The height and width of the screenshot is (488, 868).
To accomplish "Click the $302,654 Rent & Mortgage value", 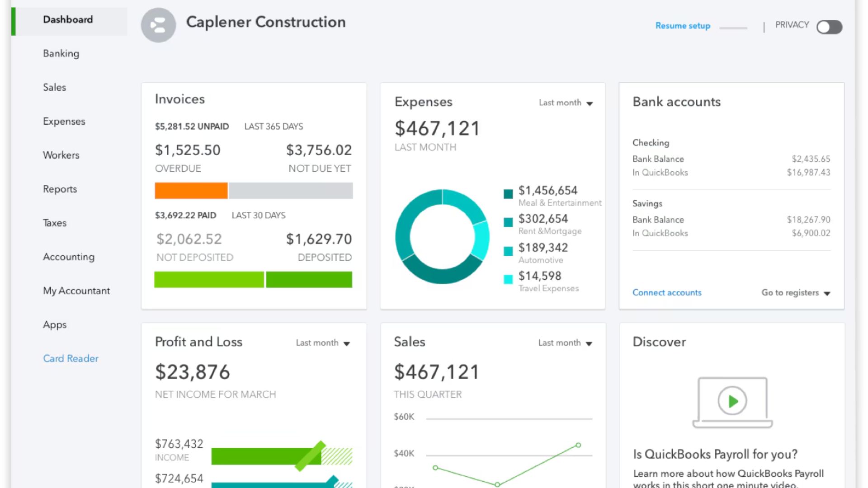I will point(543,219).
